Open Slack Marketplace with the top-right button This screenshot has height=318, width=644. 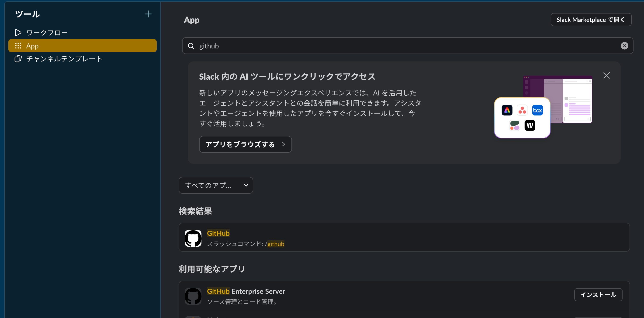pos(591,20)
